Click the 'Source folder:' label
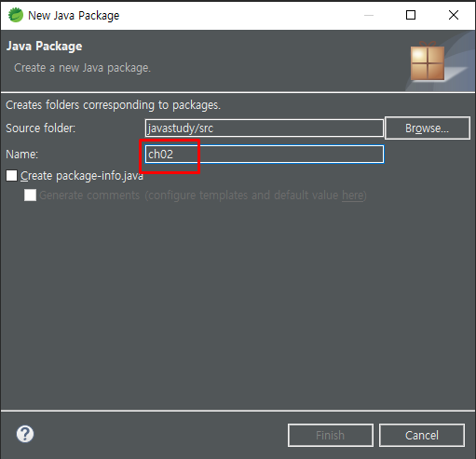Image resolution: width=476 pixels, height=459 pixels. pyautogui.click(x=41, y=128)
